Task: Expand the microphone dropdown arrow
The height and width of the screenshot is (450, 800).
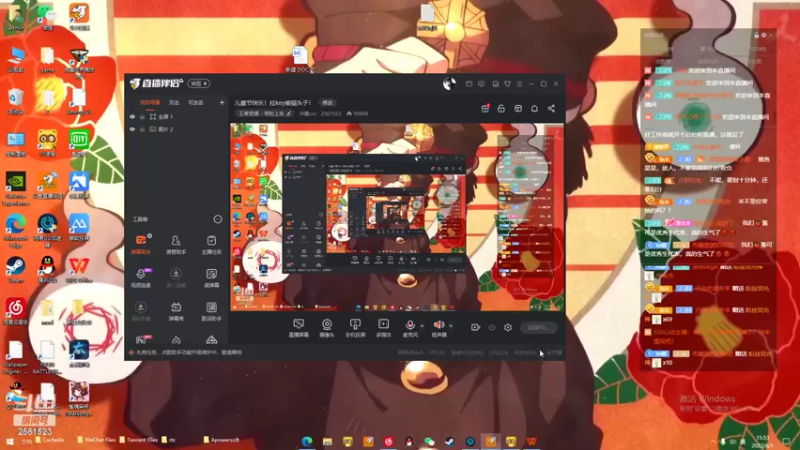Action: click(x=422, y=326)
